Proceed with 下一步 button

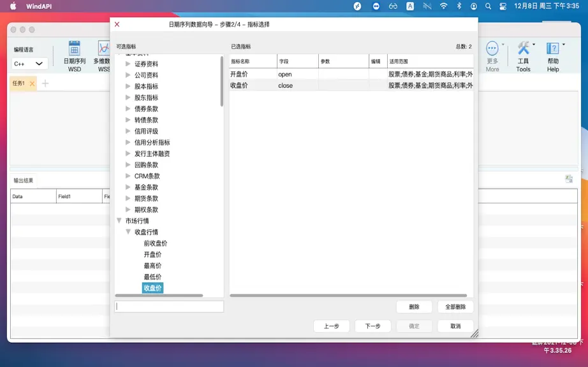(x=372, y=326)
